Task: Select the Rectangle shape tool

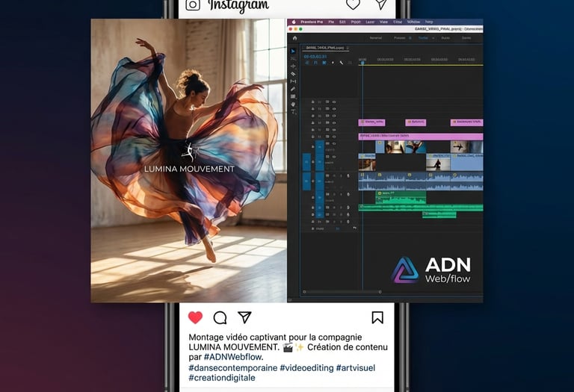Action: pyautogui.click(x=293, y=96)
